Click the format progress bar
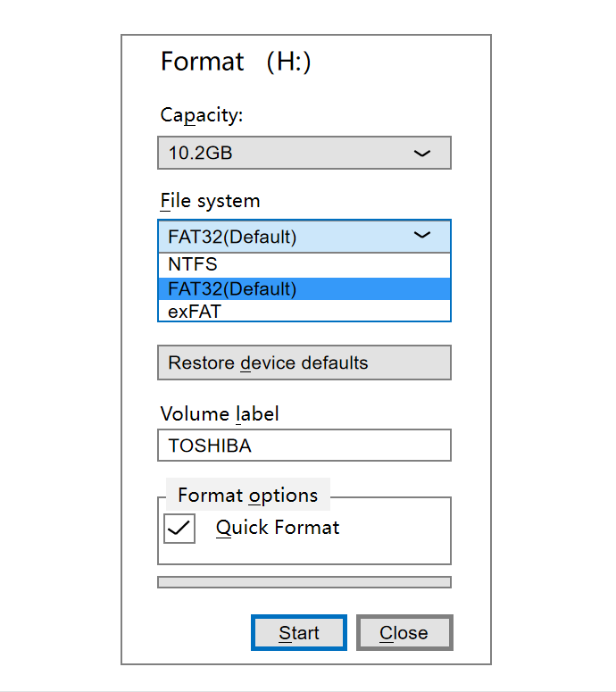 tap(304, 582)
